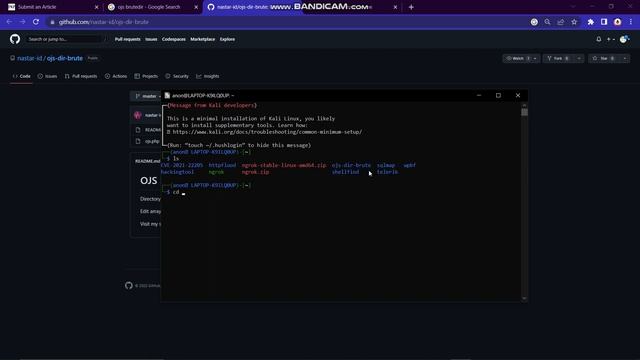Viewport: 640px width, 360px height.
Task: Expand the Watch dropdown arrow
Action: (x=535, y=58)
